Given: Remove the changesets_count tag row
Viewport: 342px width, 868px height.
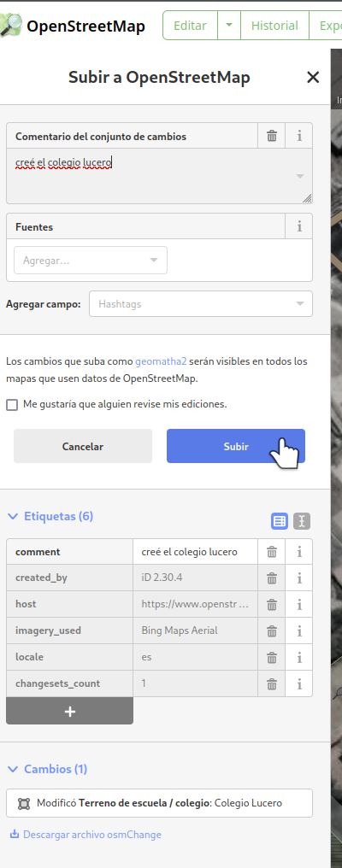Looking at the screenshot, I should (x=272, y=683).
